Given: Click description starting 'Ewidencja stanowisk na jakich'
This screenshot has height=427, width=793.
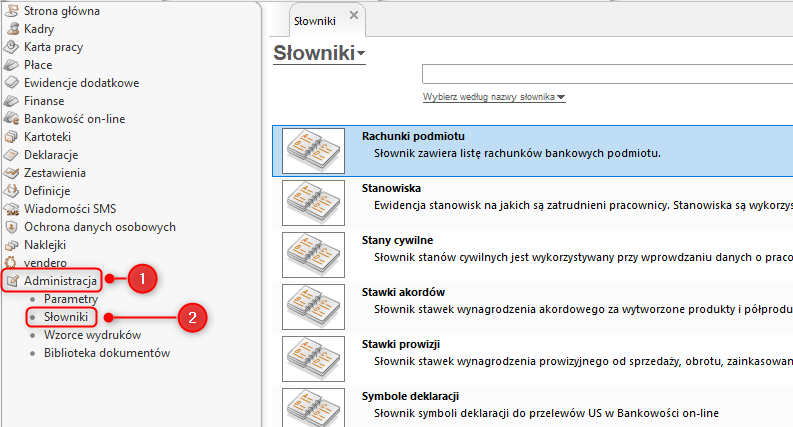Looking at the screenshot, I should coord(583,205).
